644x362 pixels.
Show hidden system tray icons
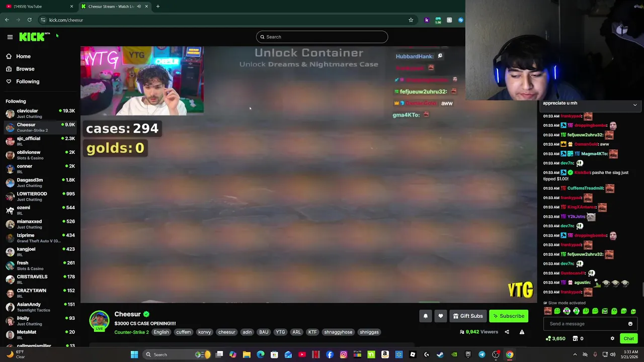[x=575, y=355]
